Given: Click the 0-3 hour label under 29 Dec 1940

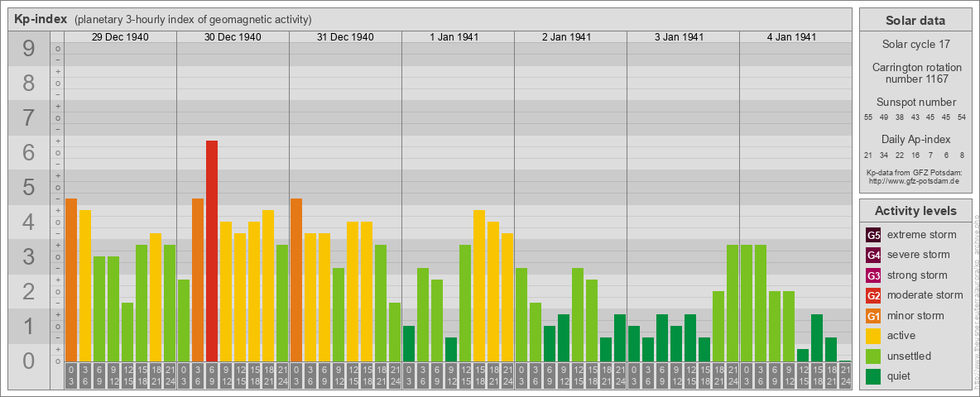Looking at the screenshot, I should 71,375.
